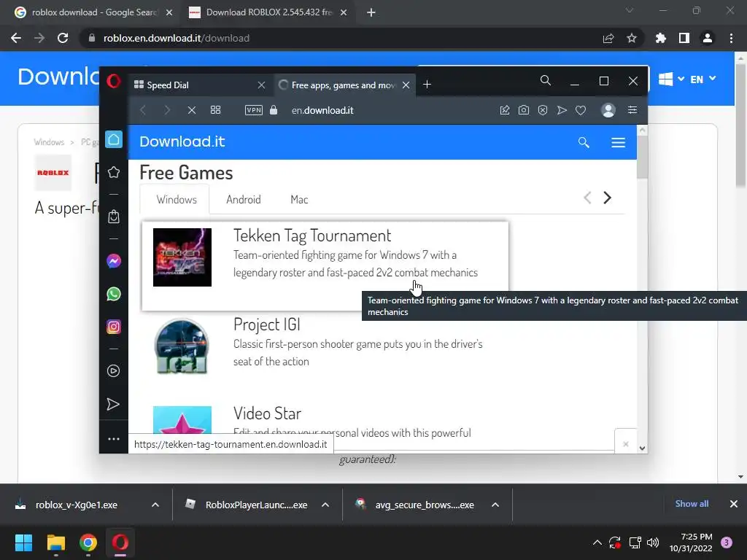Screen dimensions: 747x560
Task: Add page to bookmarks heart icon
Action: [580, 110]
